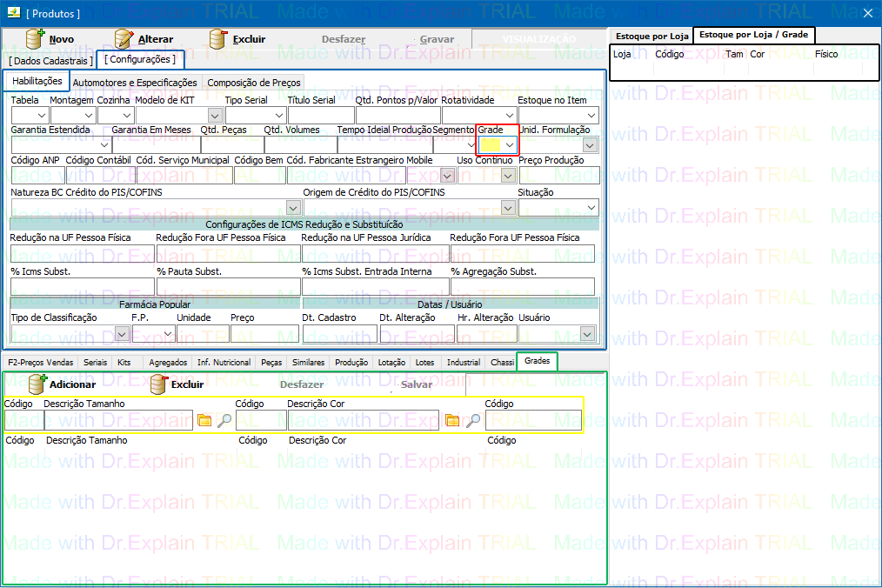
Task: Select the Configurações tab
Action: click(x=140, y=59)
